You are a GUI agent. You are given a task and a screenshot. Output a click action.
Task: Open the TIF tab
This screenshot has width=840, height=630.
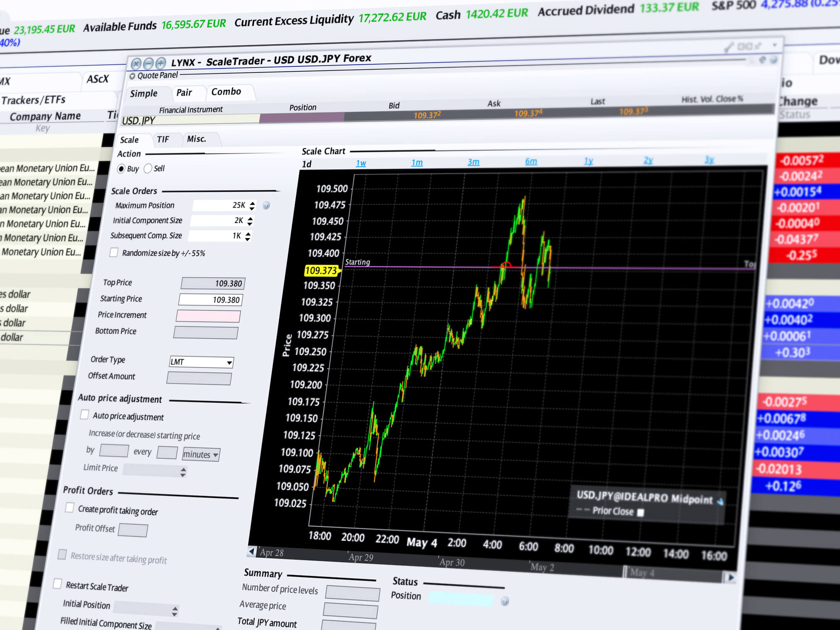tap(163, 139)
